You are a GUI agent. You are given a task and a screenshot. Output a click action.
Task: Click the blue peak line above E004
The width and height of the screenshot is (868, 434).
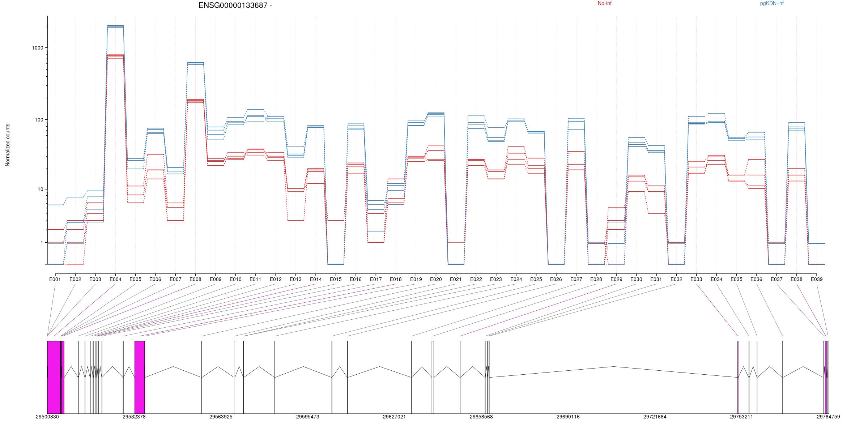(x=115, y=26)
